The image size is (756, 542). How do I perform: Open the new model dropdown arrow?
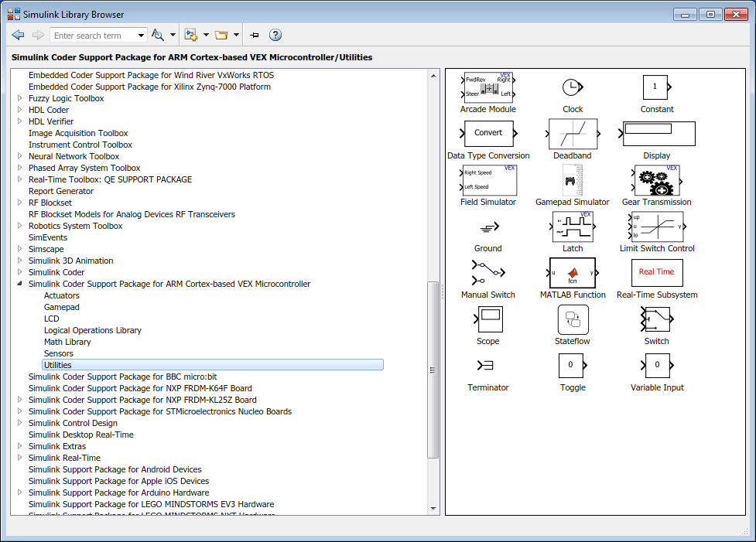point(206,35)
